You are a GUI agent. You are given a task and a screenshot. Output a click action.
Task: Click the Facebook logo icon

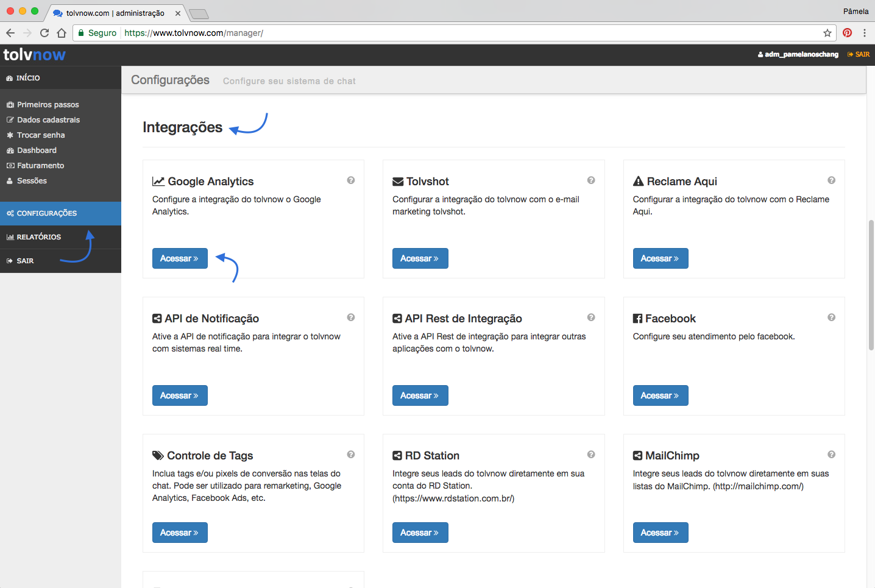point(637,319)
